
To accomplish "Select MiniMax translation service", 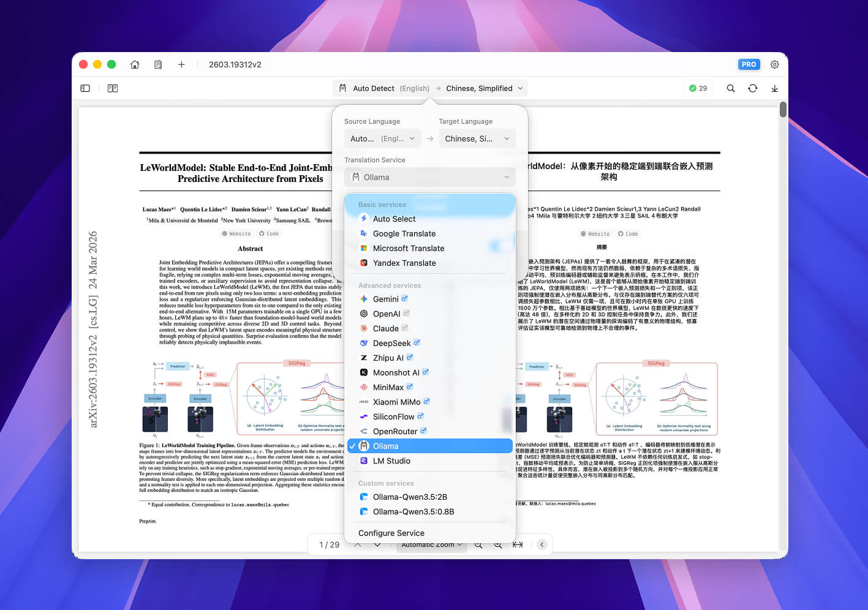I will coord(430,387).
